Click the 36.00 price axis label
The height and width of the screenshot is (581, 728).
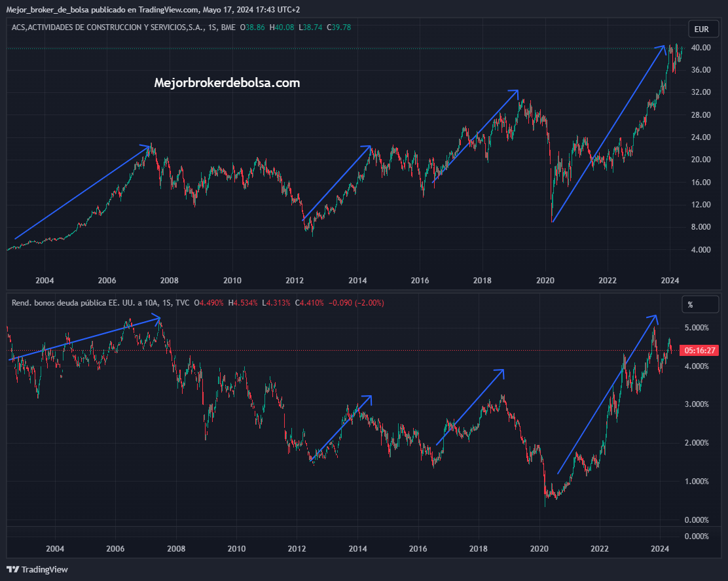(701, 69)
